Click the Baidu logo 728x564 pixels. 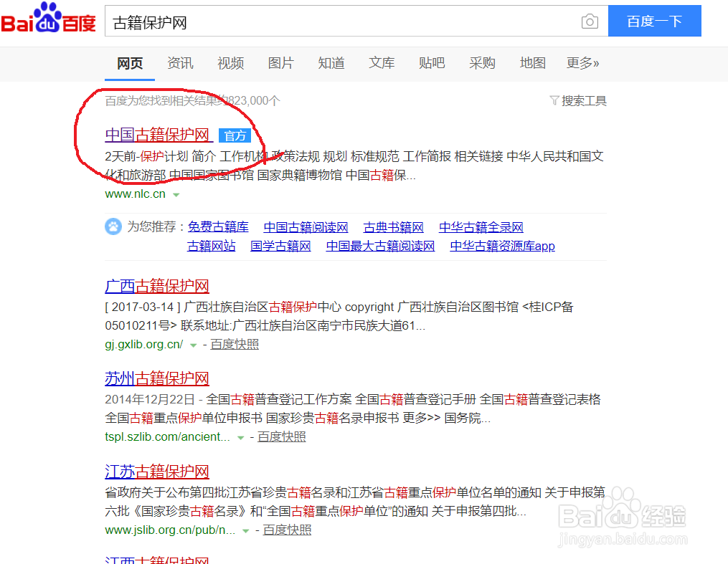tap(48, 19)
